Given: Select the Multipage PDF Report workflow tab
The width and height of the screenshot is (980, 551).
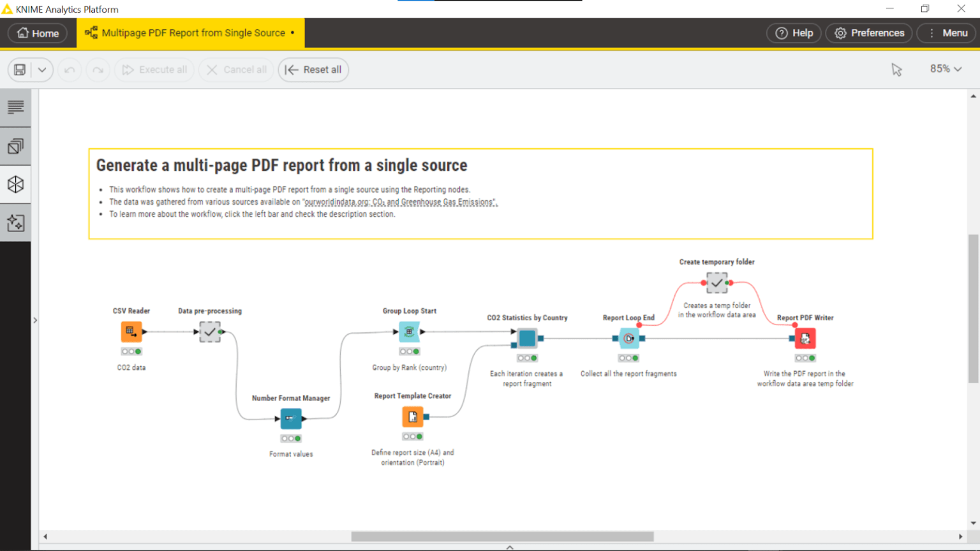Looking at the screenshot, I should coord(190,33).
